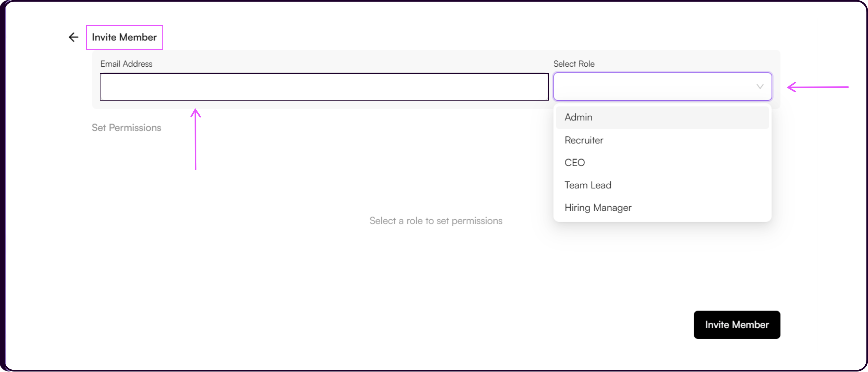Click the 'Select a role to set permissions' text
Screen dimensions: 868x372
(x=436, y=220)
